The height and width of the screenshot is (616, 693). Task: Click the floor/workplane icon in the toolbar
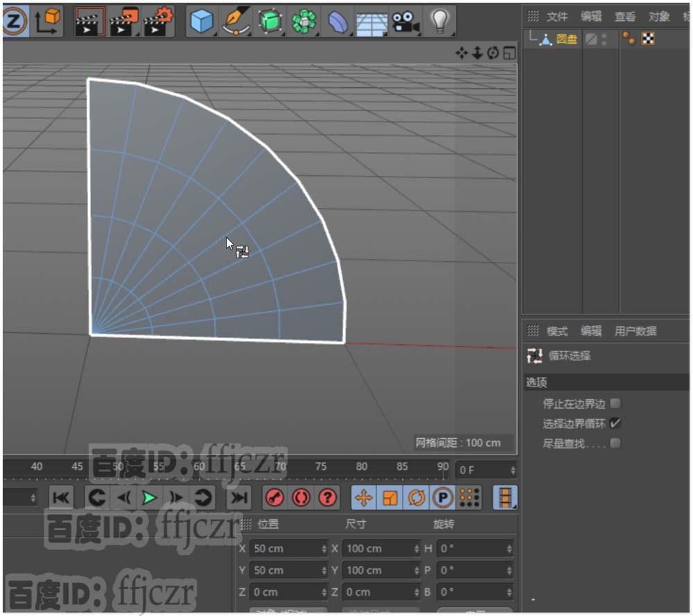pos(372,21)
